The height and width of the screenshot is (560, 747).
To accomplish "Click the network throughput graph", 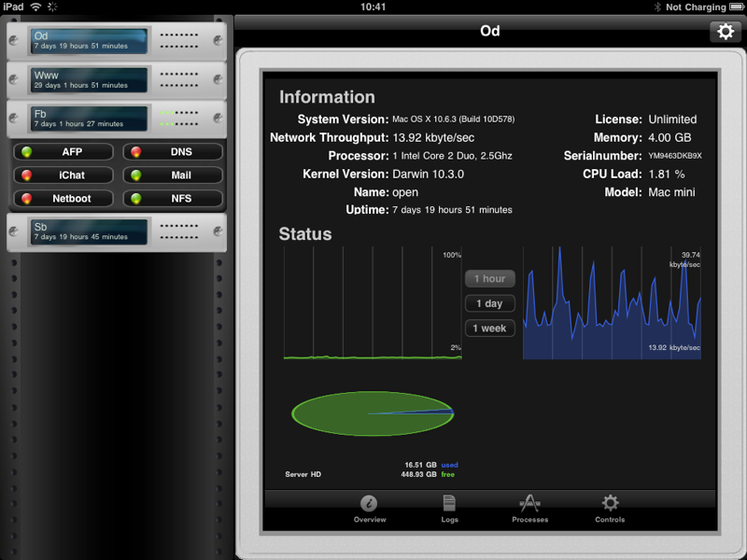I will click(612, 302).
